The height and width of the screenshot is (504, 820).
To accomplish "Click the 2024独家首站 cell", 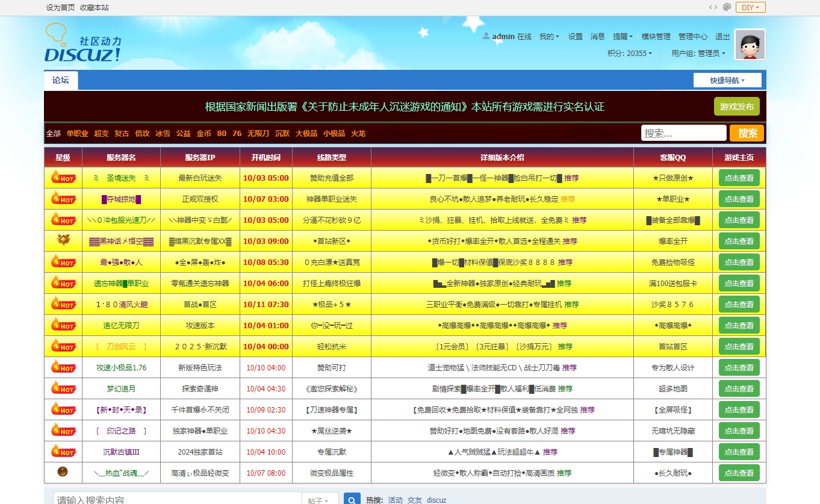I will pos(200,452).
